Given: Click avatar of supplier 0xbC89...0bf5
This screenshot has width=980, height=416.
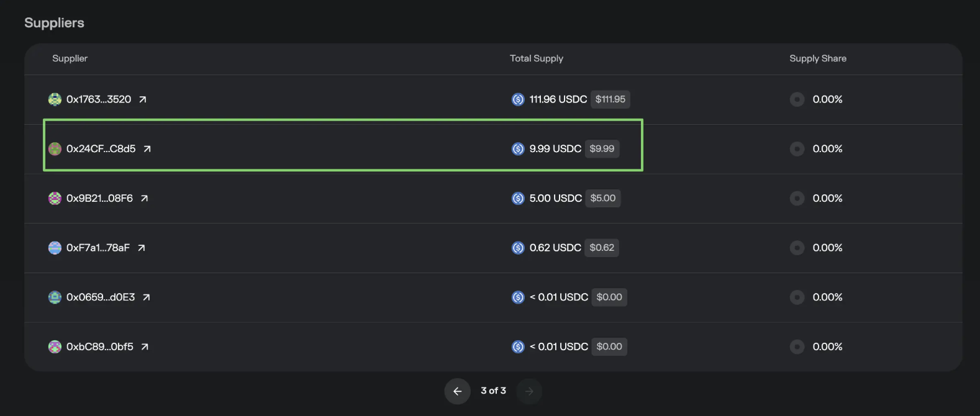Looking at the screenshot, I should coord(55,347).
